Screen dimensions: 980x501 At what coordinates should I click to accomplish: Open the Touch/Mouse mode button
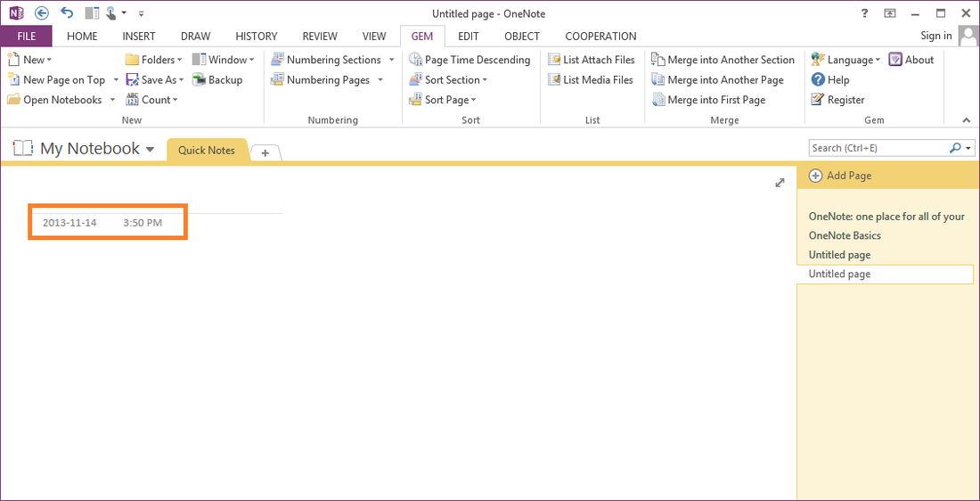tap(116, 12)
